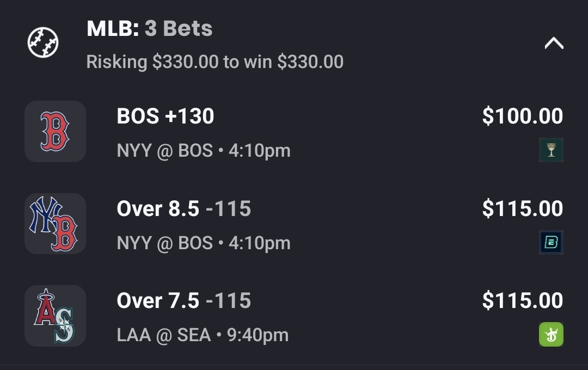Tap the $115.00 amount on Over 8.5
Image resolution: width=588 pixels, height=370 pixels.
tap(522, 209)
